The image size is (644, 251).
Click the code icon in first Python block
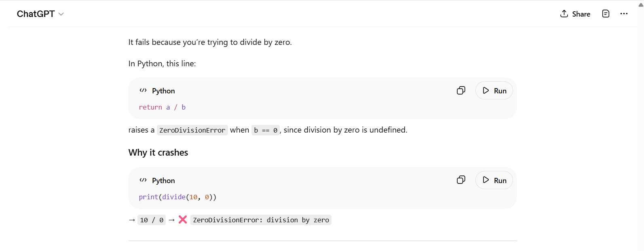(143, 91)
